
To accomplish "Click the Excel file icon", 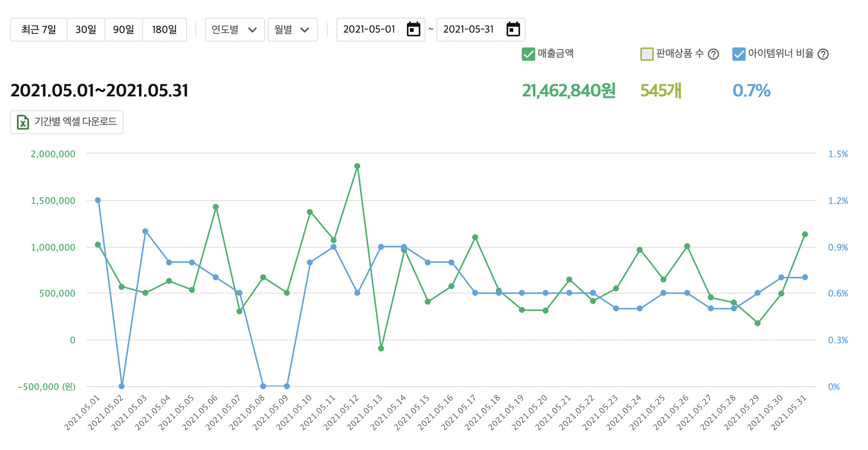I will coord(23,122).
